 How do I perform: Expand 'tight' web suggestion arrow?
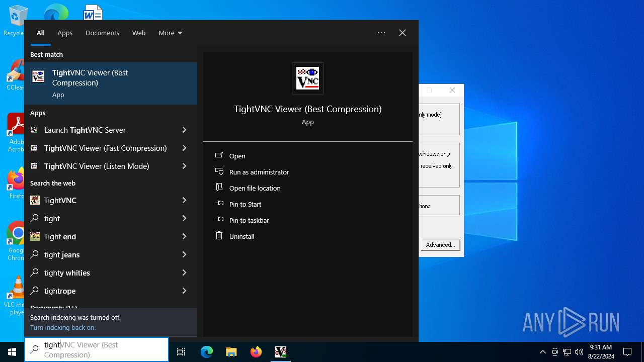click(184, 218)
